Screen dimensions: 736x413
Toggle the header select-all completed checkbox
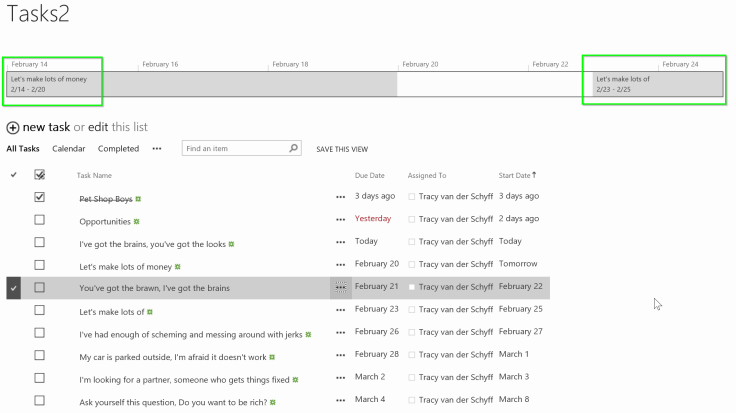40,175
